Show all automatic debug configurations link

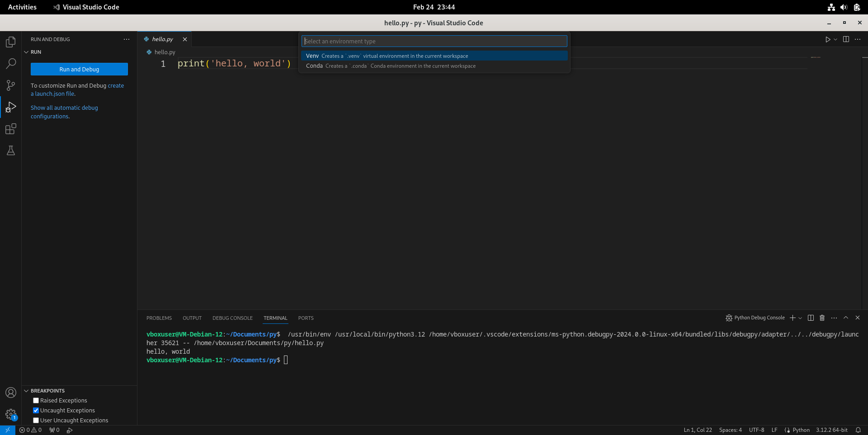pyautogui.click(x=64, y=112)
